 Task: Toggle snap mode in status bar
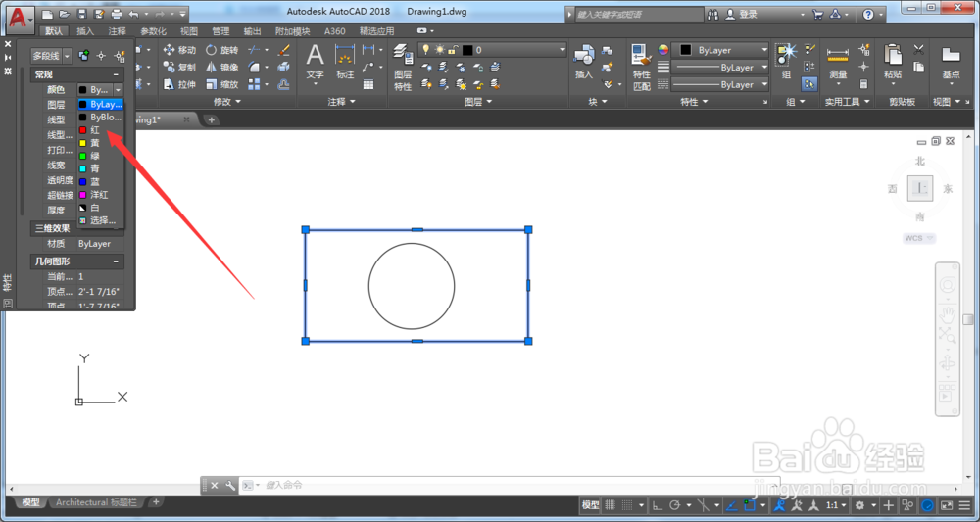click(627, 505)
